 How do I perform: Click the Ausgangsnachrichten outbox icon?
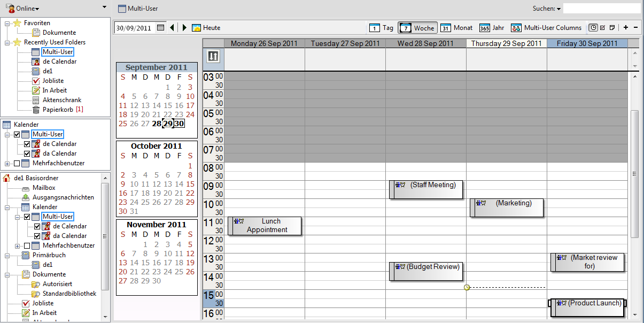[26, 197]
